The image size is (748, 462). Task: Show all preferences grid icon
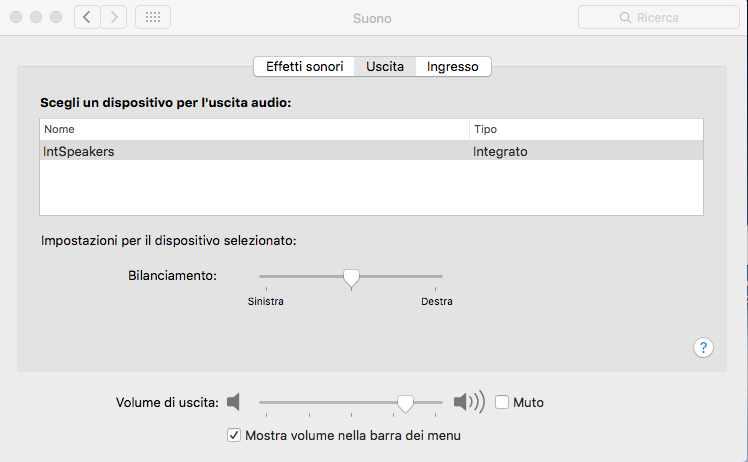(x=152, y=17)
